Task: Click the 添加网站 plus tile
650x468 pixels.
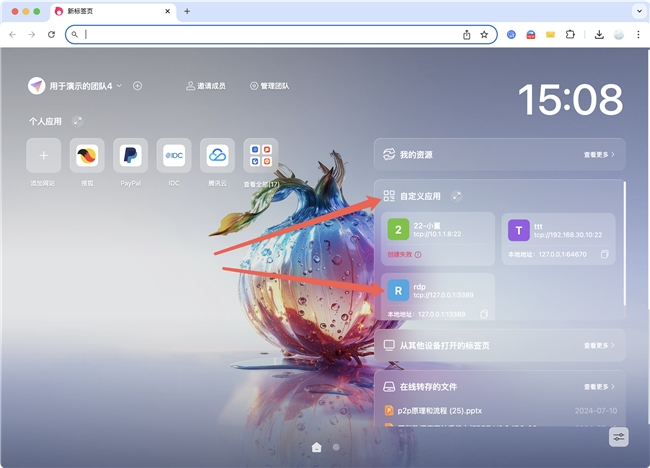Action: pos(43,156)
